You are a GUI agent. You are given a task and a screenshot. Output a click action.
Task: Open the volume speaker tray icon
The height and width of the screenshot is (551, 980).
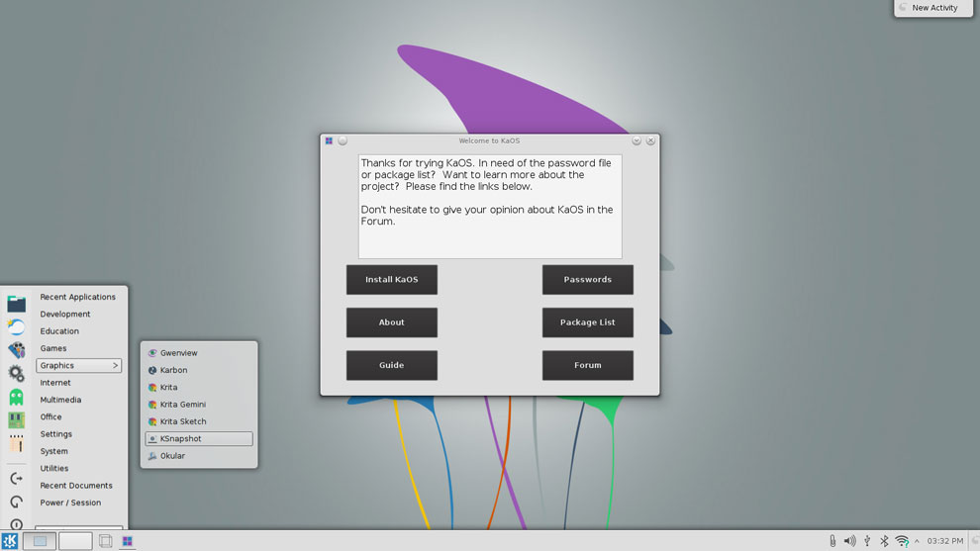(850, 541)
